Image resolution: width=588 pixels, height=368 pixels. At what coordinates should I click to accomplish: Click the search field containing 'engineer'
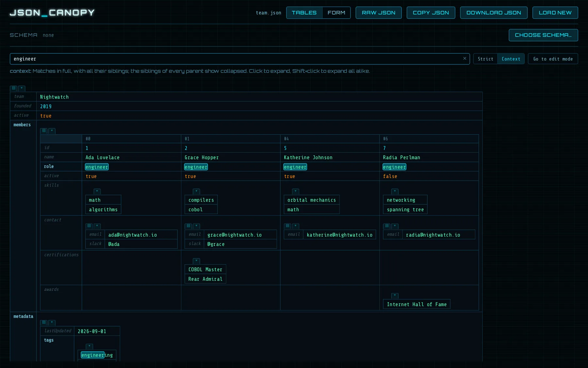click(x=240, y=59)
